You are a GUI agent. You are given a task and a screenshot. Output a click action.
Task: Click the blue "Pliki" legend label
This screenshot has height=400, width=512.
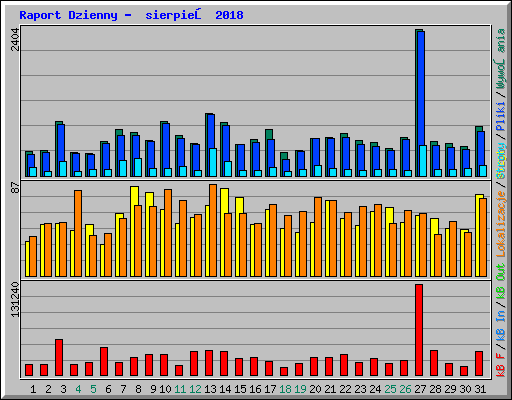point(501,117)
